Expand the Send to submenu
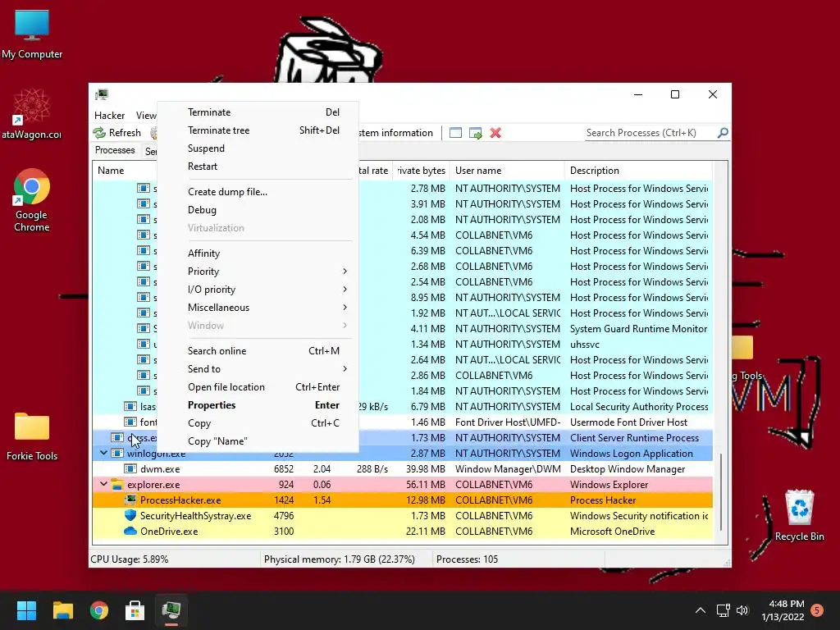 tap(258, 369)
